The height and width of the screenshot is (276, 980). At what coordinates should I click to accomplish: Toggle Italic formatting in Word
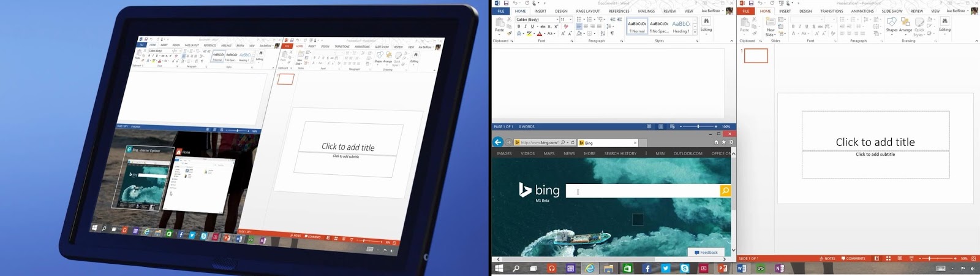click(526, 26)
